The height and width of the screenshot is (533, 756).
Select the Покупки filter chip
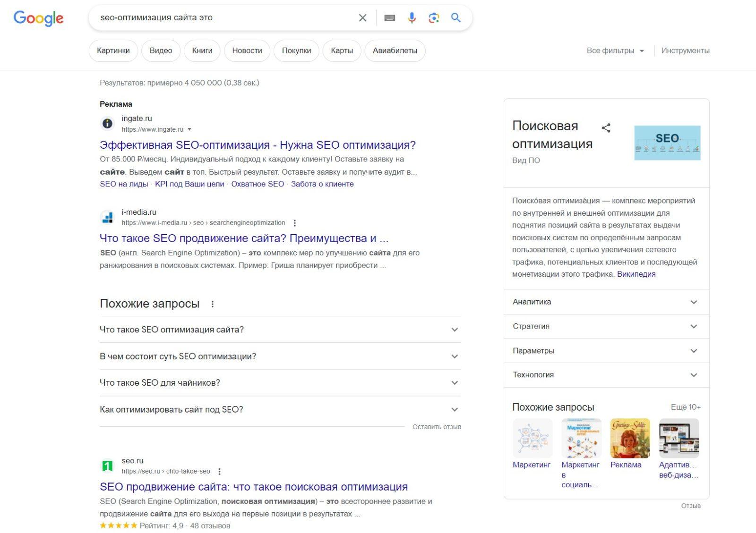click(296, 51)
